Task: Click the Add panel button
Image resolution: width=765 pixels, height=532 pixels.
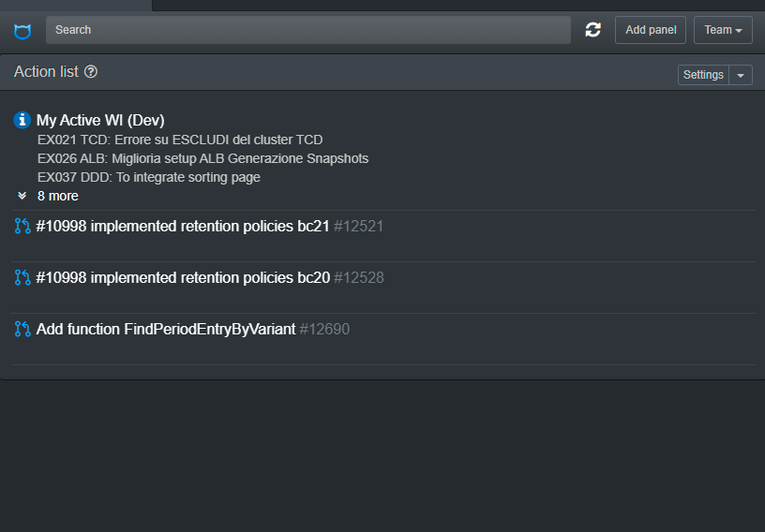Action: [651, 30]
